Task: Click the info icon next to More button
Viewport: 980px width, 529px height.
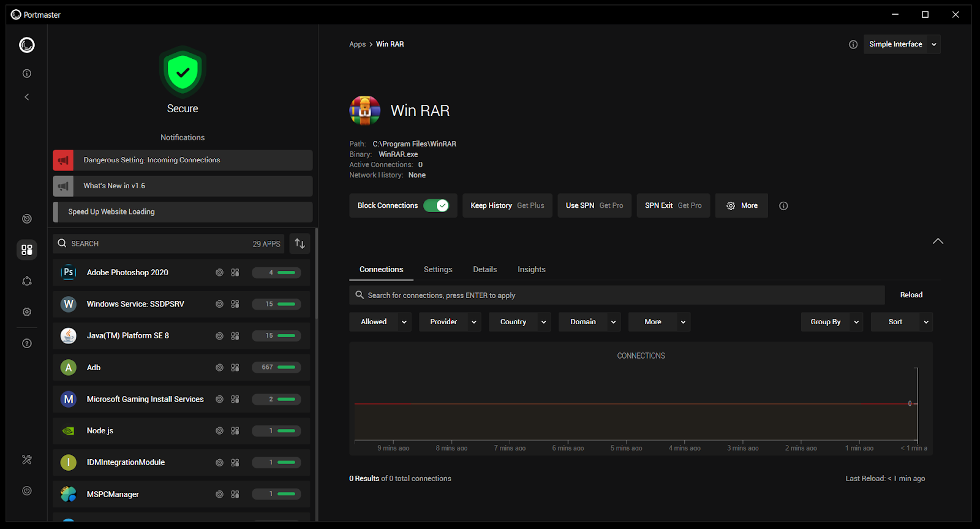Action: tap(783, 206)
